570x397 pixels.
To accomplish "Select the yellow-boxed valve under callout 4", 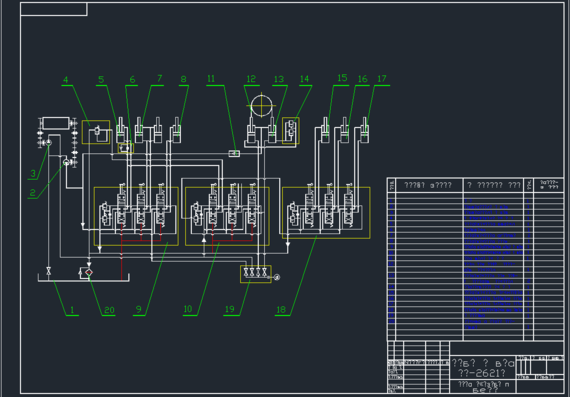I will [x=96, y=132].
